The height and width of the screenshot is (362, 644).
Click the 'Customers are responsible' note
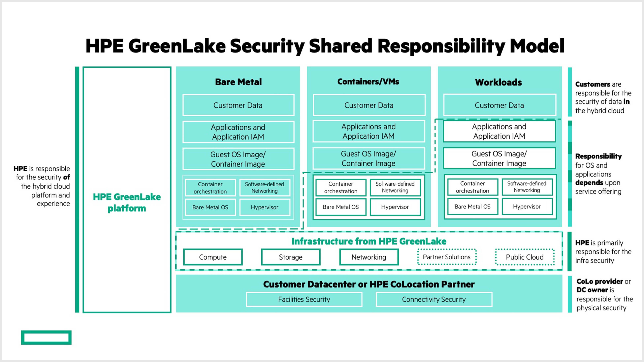pos(603,97)
